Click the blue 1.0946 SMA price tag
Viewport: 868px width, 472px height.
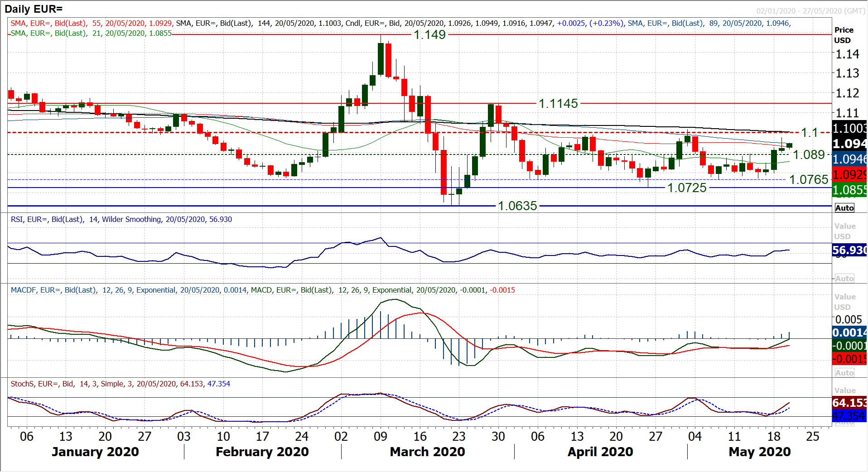(849, 159)
